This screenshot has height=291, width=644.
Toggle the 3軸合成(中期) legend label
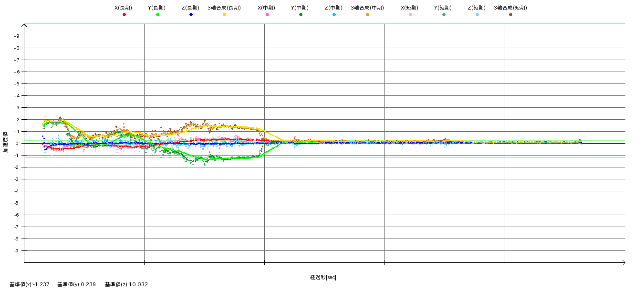[367, 8]
